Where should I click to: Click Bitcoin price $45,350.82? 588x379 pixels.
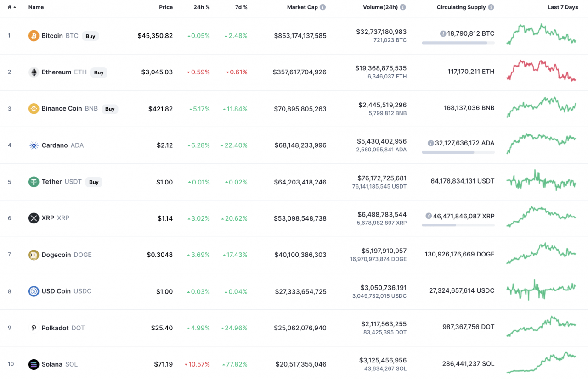155,36
